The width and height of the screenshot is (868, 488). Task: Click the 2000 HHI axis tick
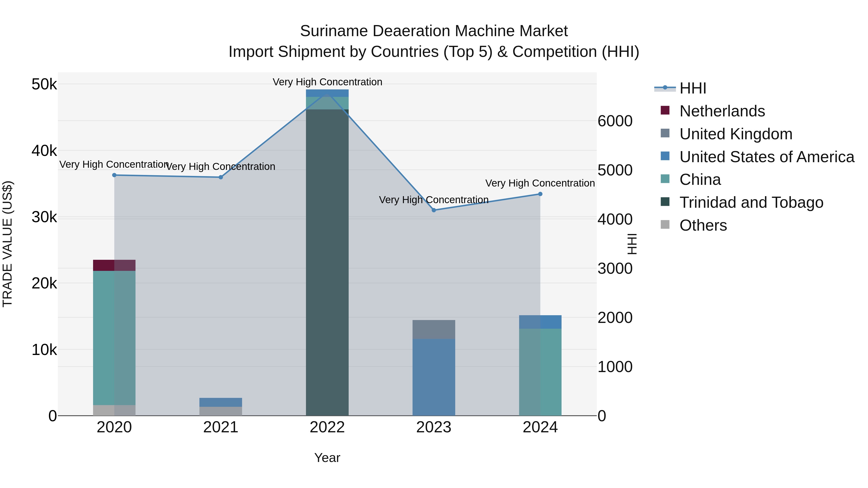(615, 318)
